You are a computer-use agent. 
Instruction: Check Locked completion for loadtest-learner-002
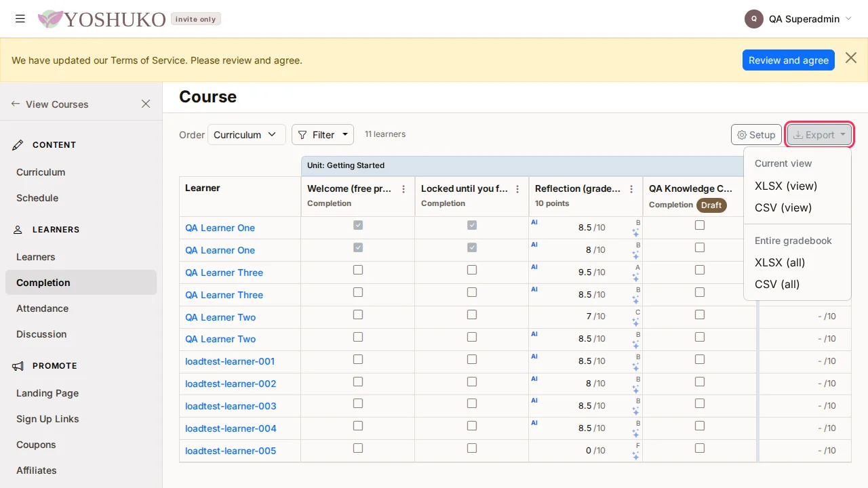point(472,382)
